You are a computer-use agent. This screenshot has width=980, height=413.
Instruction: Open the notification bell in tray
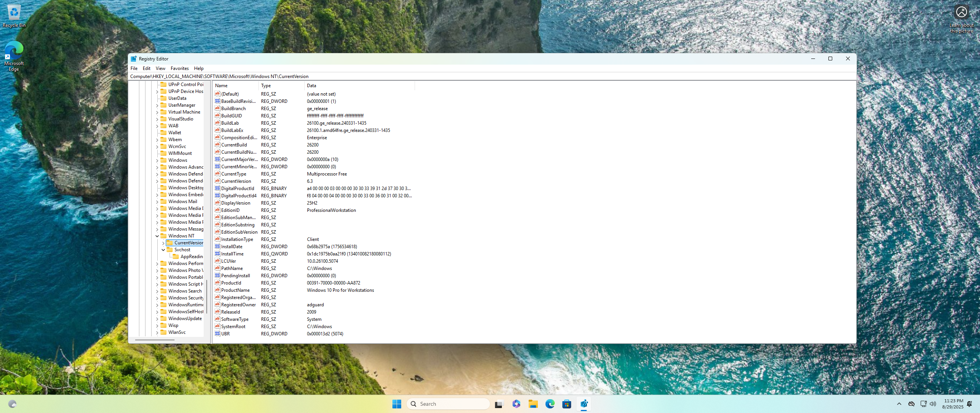point(969,404)
